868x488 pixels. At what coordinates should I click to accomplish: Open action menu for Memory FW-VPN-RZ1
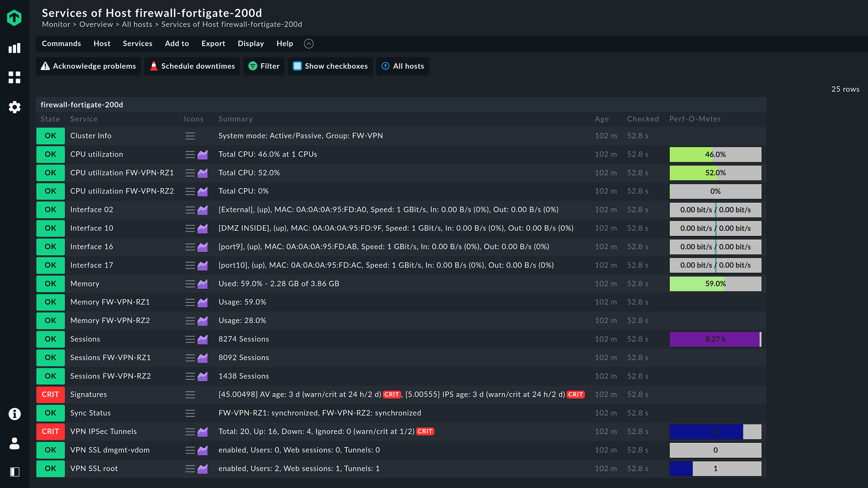click(x=190, y=302)
